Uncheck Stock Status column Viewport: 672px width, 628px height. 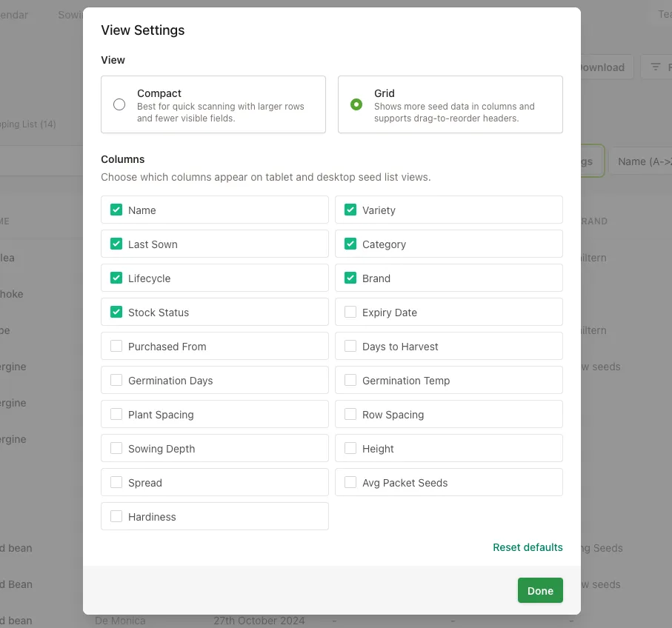click(x=116, y=313)
